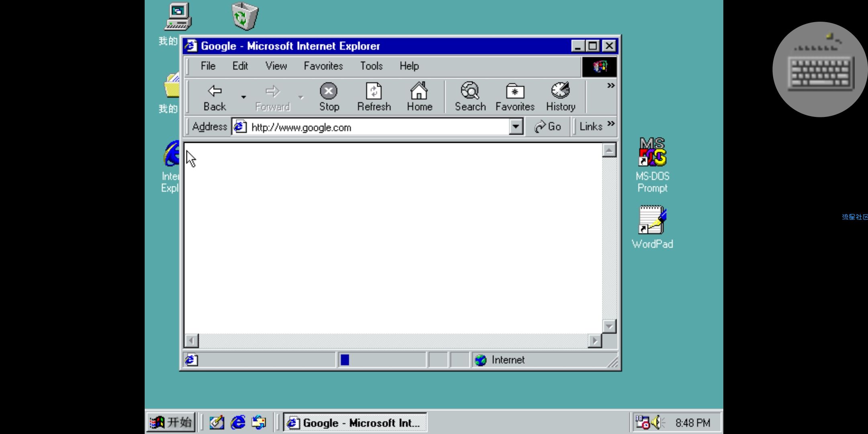Expand hidden toolbar buttons chevron
This screenshot has height=434, width=868.
point(610,86)
